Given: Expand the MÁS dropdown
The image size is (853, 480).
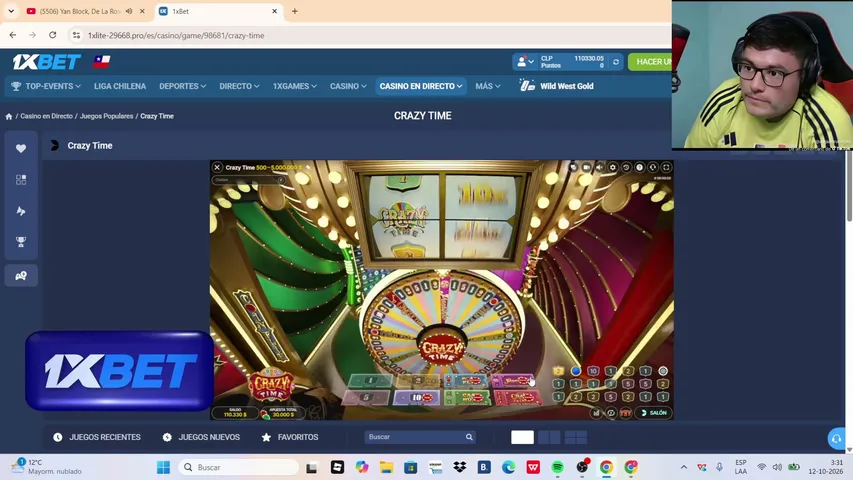Looking at the screenshot, I should click(487, 86).
